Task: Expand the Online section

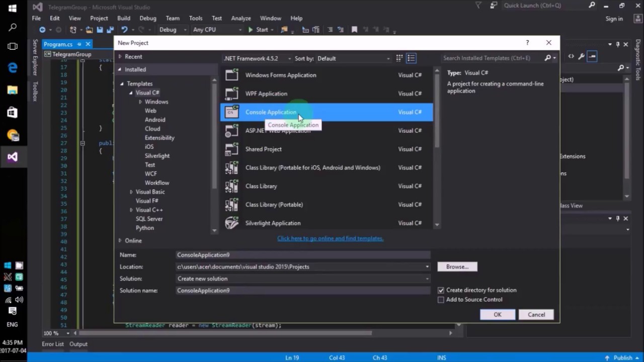Action: 120,240
